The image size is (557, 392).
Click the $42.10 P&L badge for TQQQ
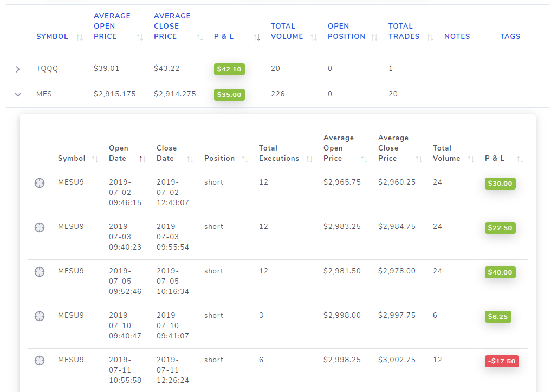click(x=229, y=69)
